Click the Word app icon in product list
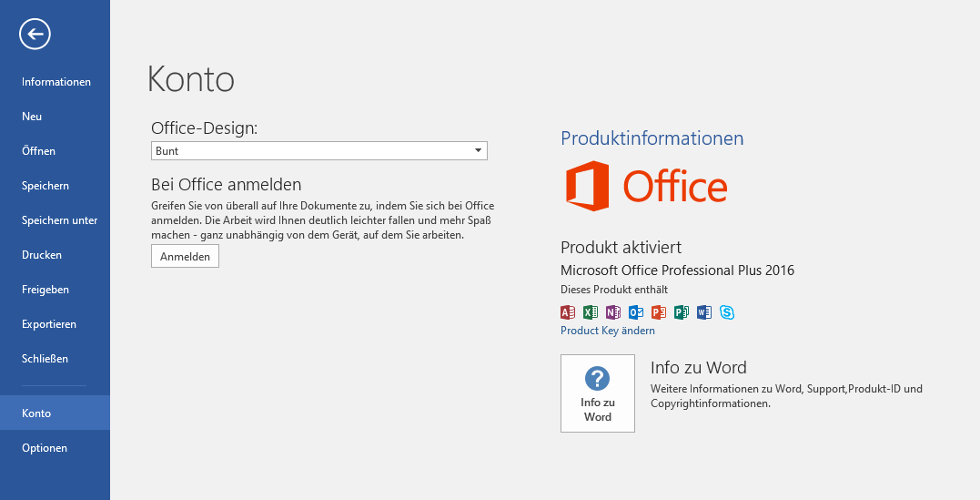 click(704, 312)
